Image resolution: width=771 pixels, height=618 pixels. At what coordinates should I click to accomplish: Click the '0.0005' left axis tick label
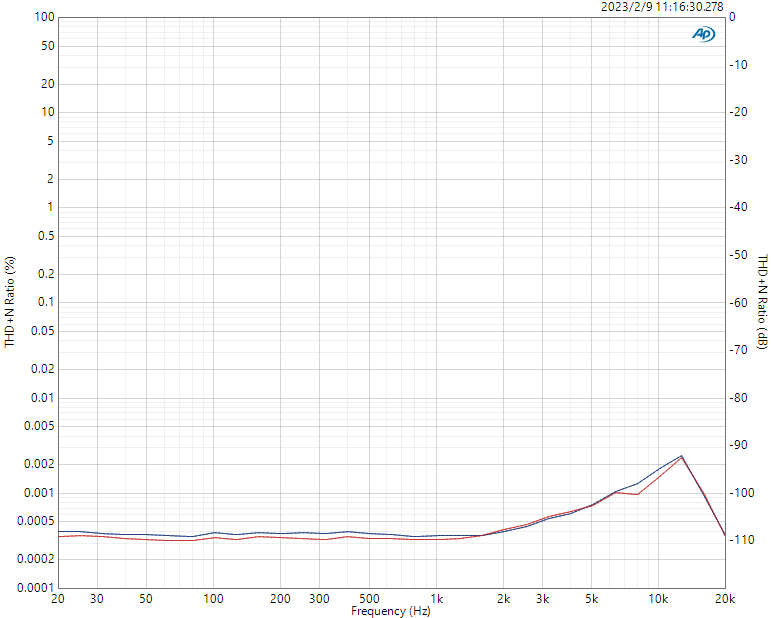click(x=35, y=521)
